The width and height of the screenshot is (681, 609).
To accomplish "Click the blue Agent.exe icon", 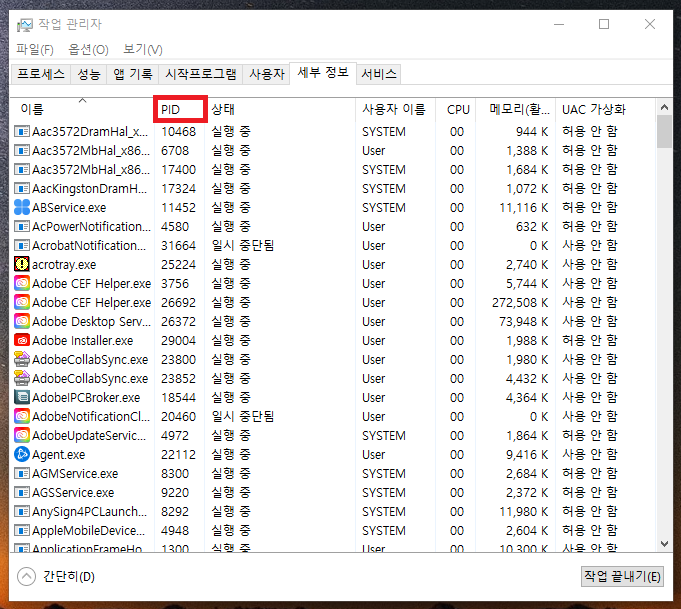I will coord(22,454).
